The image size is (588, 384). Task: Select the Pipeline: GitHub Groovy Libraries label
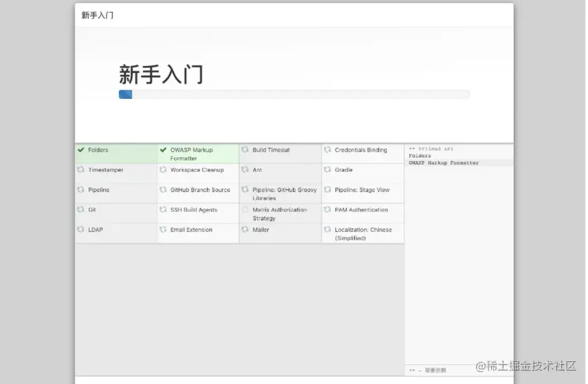click(x=285, y=194)
